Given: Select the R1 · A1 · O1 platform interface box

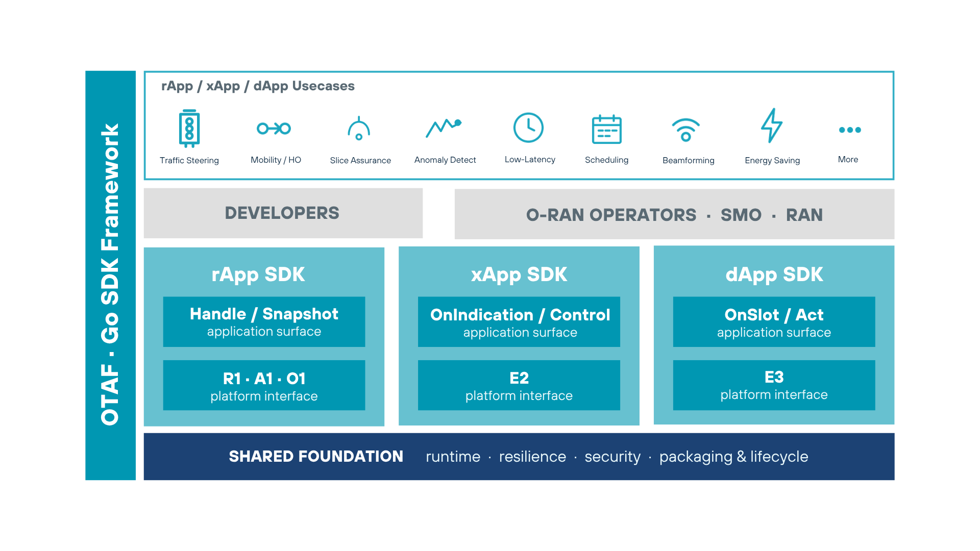Looking at the screenshot, I should (264, 385).
